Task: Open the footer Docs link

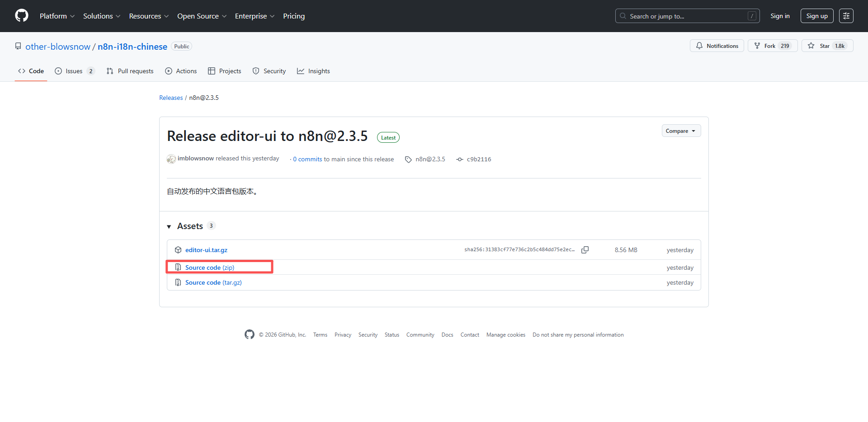Action: click(448, 335)
